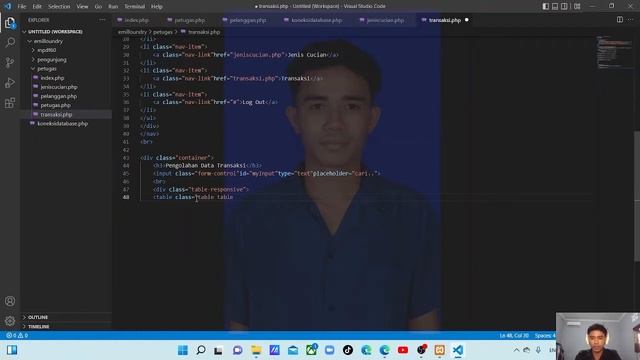Click the Spaces indentation status entry
Screen dimensions: 640x360
pyautogui.click(x=545, y=336)
